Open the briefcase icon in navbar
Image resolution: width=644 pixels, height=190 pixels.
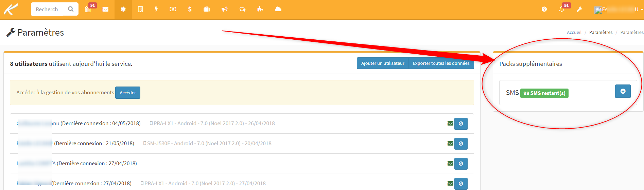(x=207, y=9)
